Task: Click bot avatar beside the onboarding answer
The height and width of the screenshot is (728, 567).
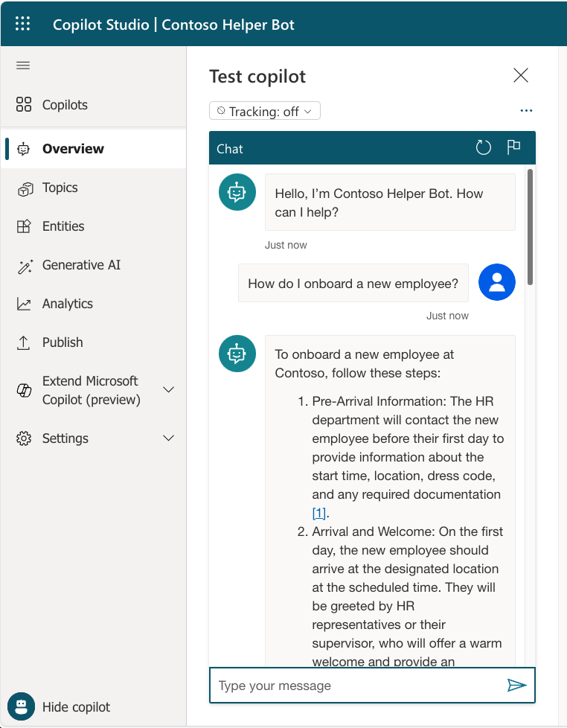Action: click(x=237, y=354)
